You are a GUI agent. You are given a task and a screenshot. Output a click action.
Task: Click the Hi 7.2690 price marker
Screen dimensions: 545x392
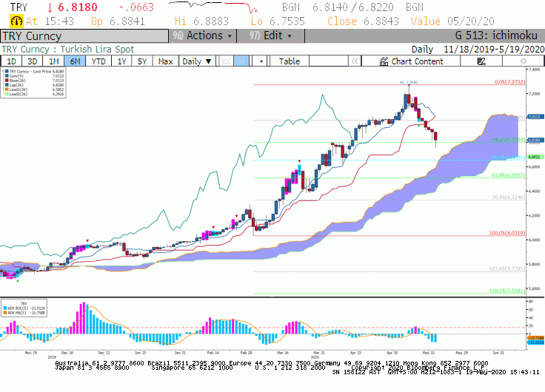409,83
